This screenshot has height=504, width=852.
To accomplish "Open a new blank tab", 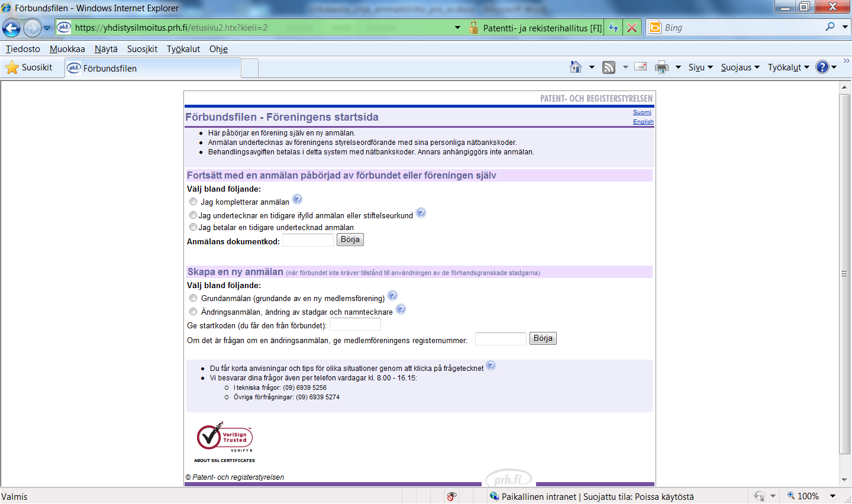I will [x=250, y=69].
